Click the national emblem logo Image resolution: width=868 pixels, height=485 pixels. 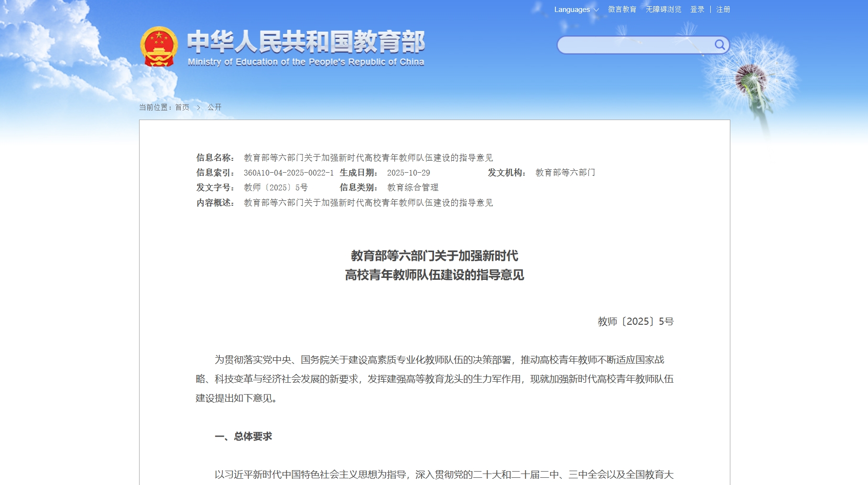coord(160,46)
